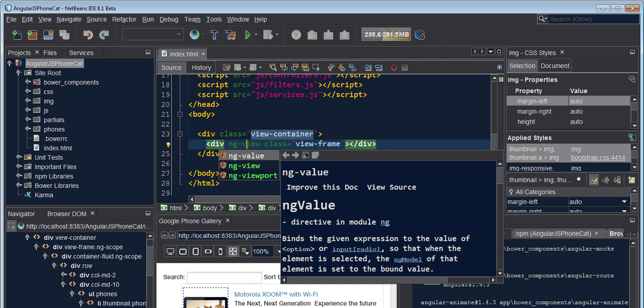The height and width of the screenshot is (308, 644).
Task: Click the memory usage indicator bar
Action: pyautogui.click(x=387, y=35)
